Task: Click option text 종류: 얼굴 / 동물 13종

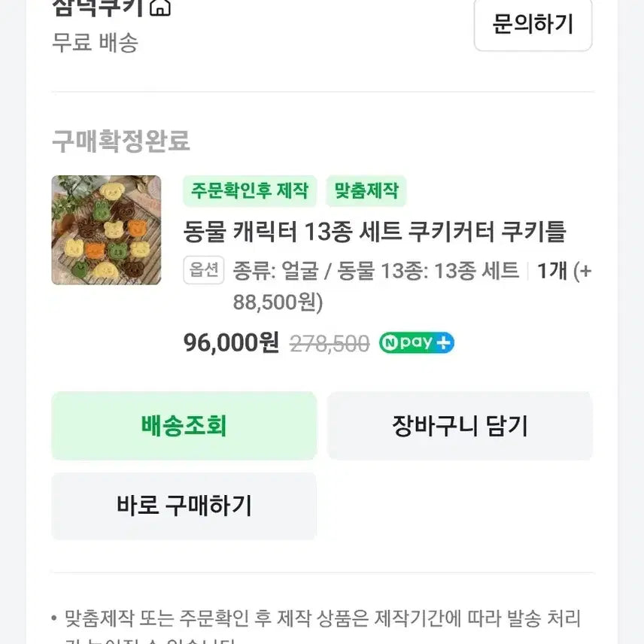Action: pyautogui.click(x=375, y=271)
